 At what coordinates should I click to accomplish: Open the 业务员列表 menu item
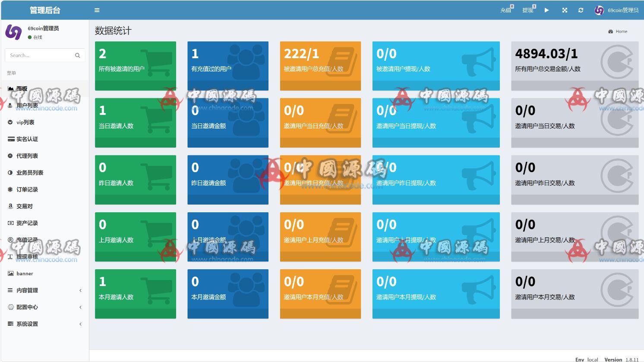pos(44,173)
